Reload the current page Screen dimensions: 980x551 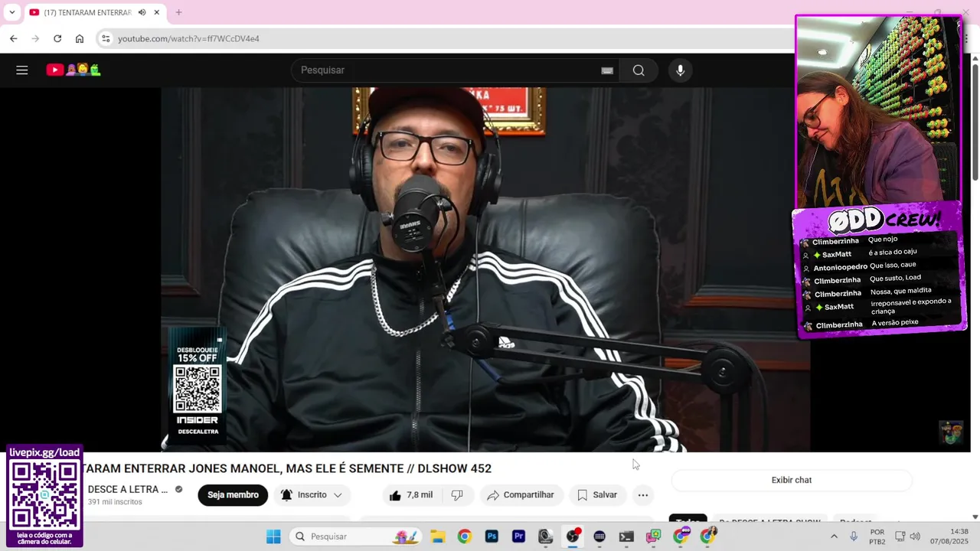click(57, 38)
